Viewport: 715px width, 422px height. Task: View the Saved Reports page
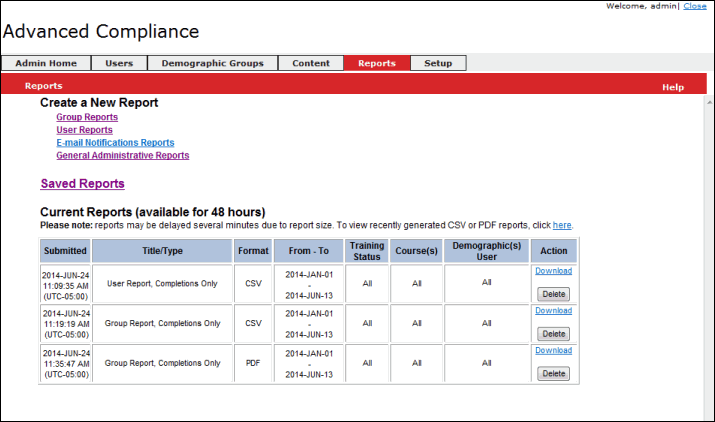pyautogui.click(x=82, y=184)
